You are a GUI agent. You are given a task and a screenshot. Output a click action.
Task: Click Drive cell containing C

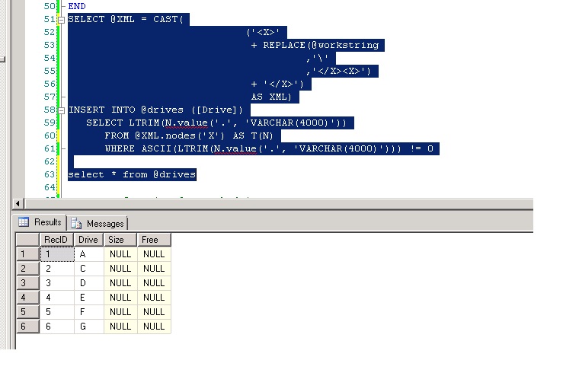(x=88, y=269)
